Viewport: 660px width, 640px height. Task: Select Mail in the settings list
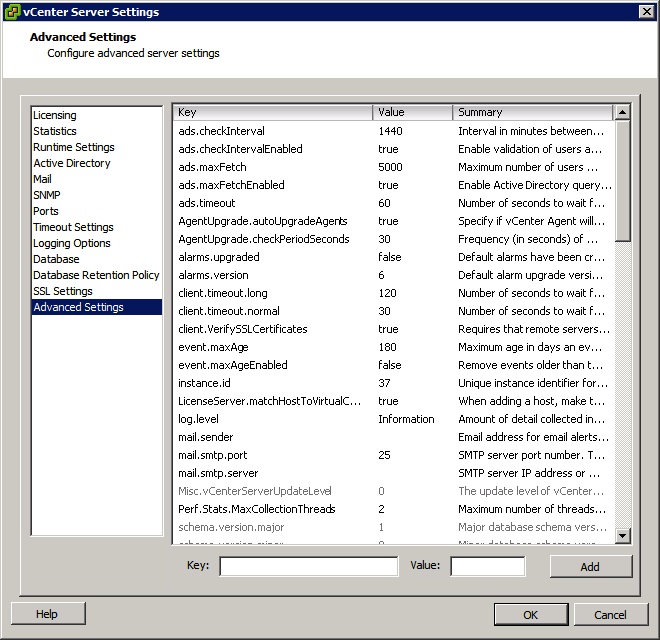click(42, 179)
